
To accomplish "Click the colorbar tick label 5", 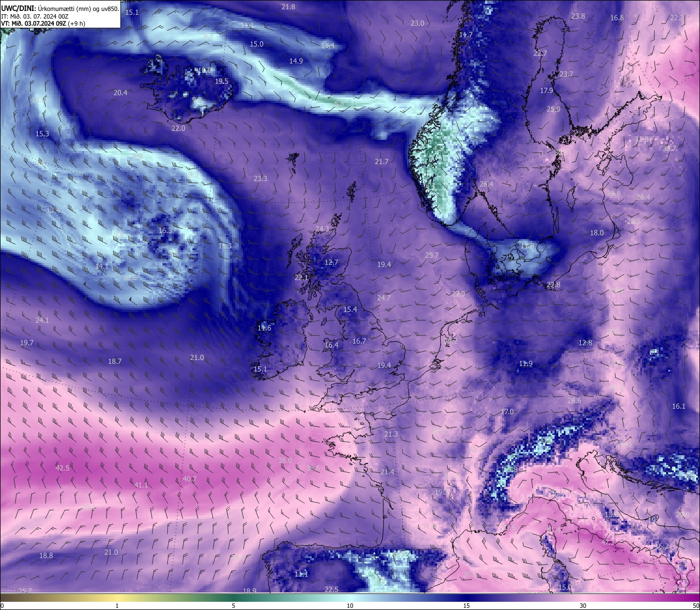I will [x=234, y=606].
